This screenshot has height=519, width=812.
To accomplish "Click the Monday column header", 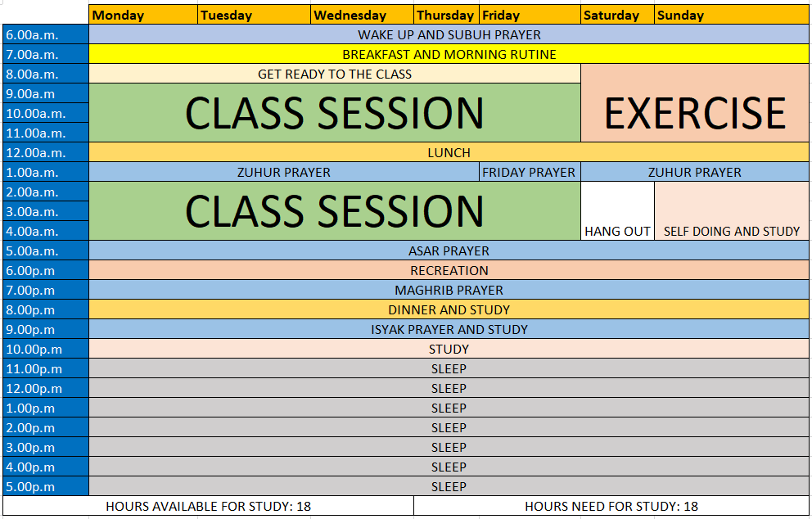I will click(x=143, y=15).
